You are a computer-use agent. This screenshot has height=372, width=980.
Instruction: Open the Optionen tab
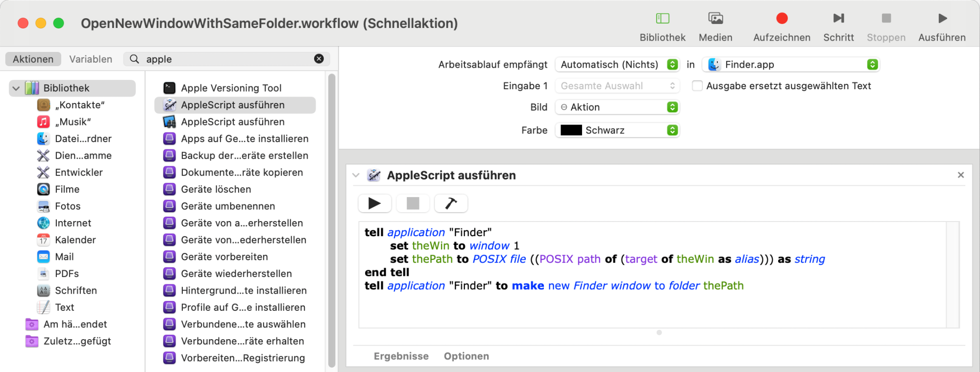pyautogui.click(x=466, y=356)
